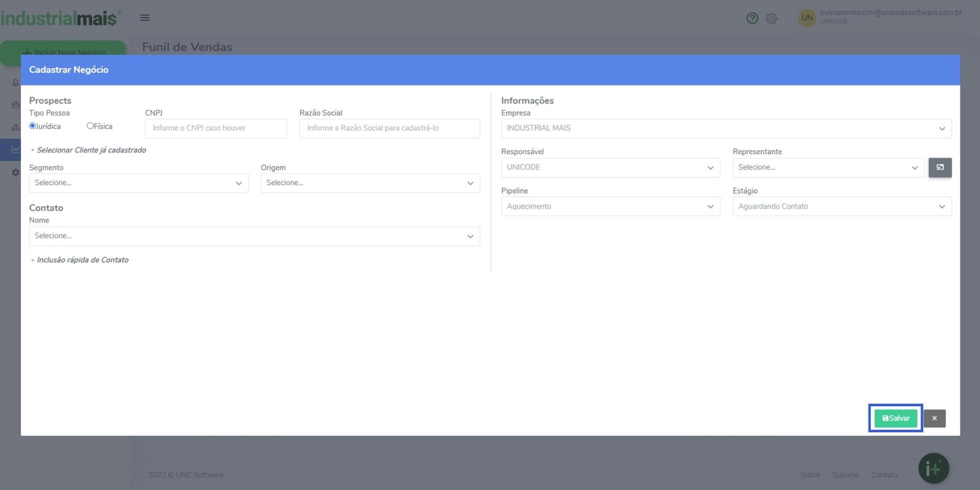Click the CNPJ input field

[216, 129]
